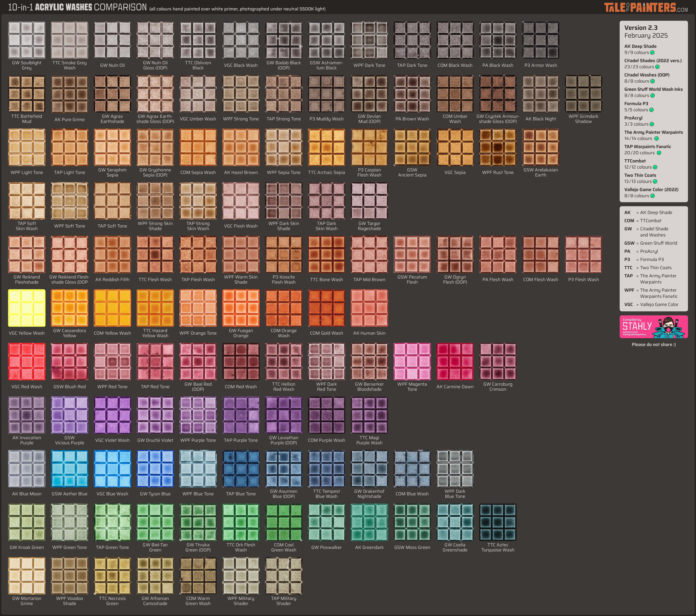This screenshot has width=696, height=616.
Task: Select the GW Tyran Blue swatch
Action: [x=155, y=469]
